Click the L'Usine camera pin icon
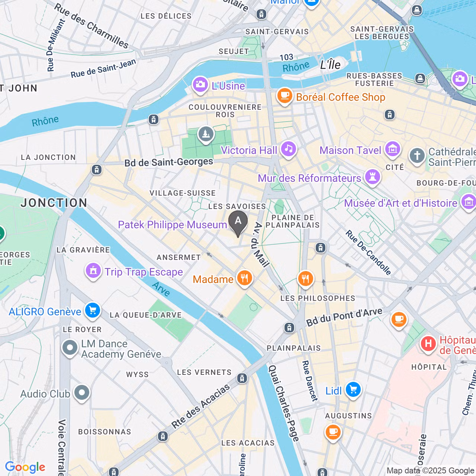 (x=200, y=84)
